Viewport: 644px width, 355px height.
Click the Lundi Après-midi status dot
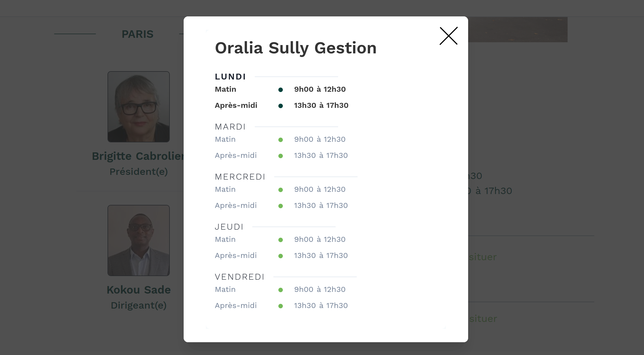click(x=281, y=106)
